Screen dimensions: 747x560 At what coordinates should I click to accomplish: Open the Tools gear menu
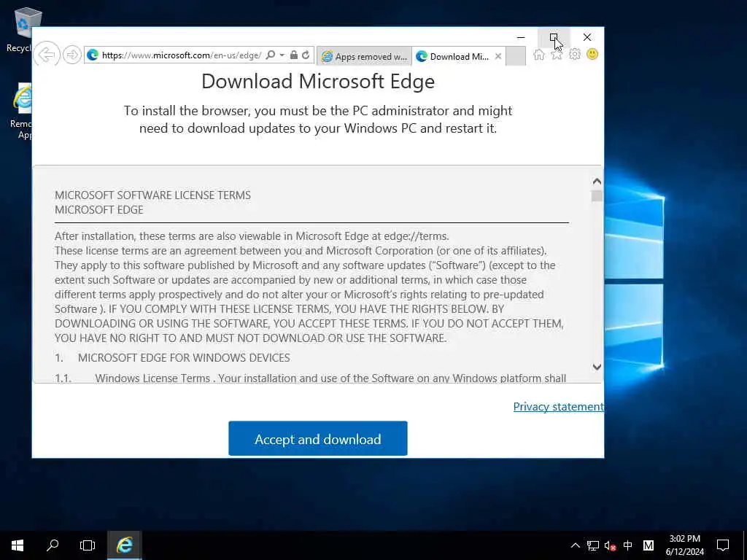click(x=575, y=54)
